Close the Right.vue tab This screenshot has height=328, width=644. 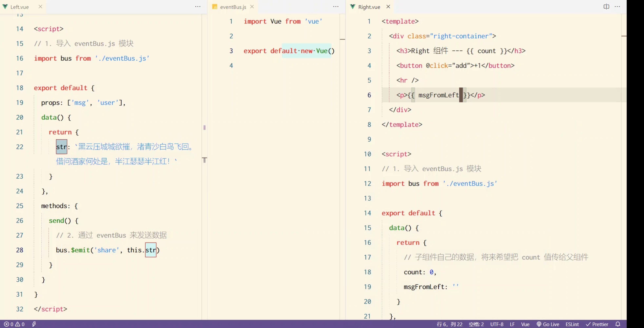(x=388, y=7)
